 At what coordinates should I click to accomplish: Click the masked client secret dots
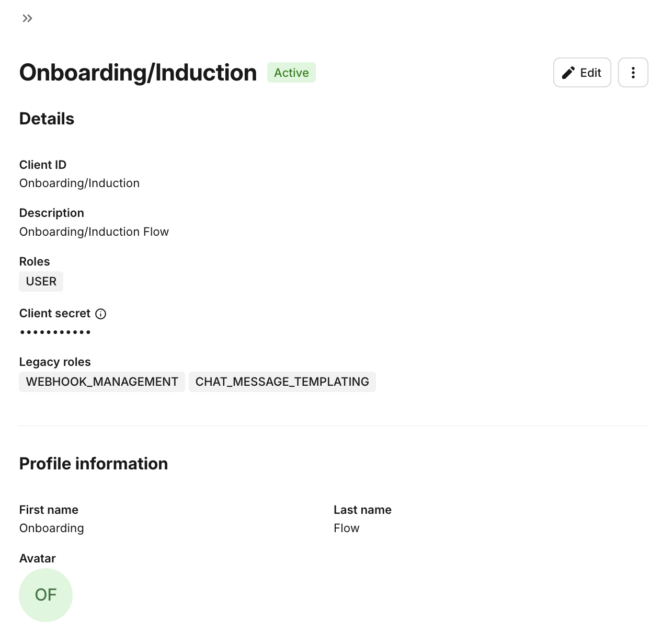(x=55, y=332)
